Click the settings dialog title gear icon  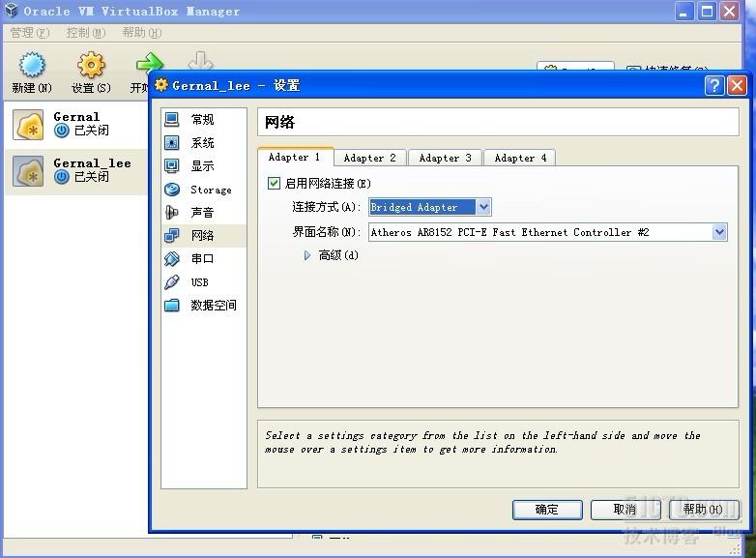pos(161,85)
